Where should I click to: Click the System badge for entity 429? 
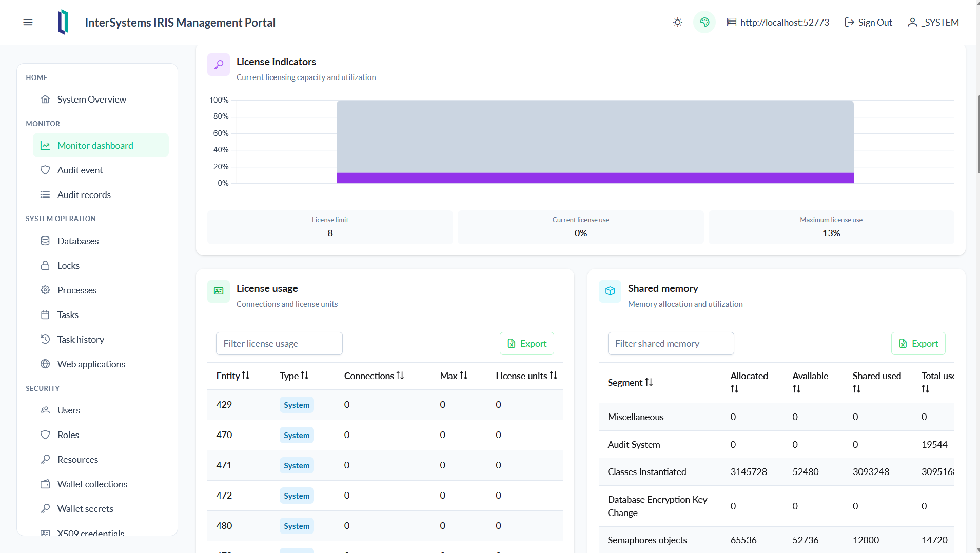click(297, 405)
